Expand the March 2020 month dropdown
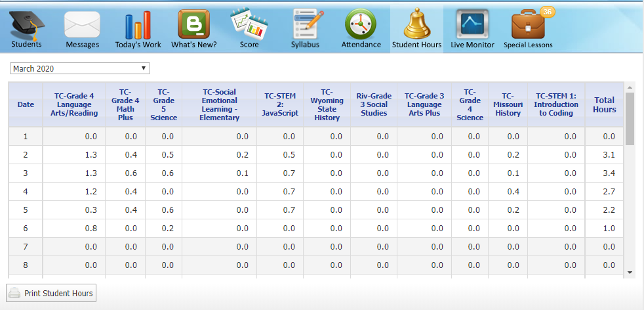The width and height of the screenshot is (644, 310). coord(79,68)
